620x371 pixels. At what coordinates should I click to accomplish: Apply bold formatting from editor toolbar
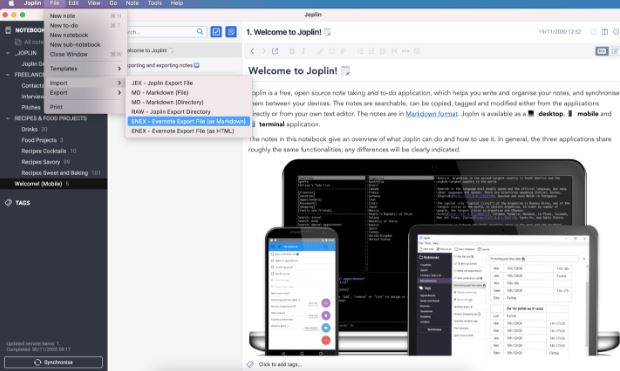292,51
